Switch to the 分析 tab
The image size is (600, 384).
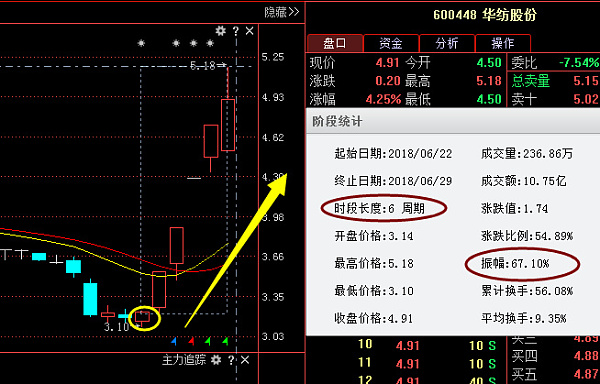(x=447, y=43)
